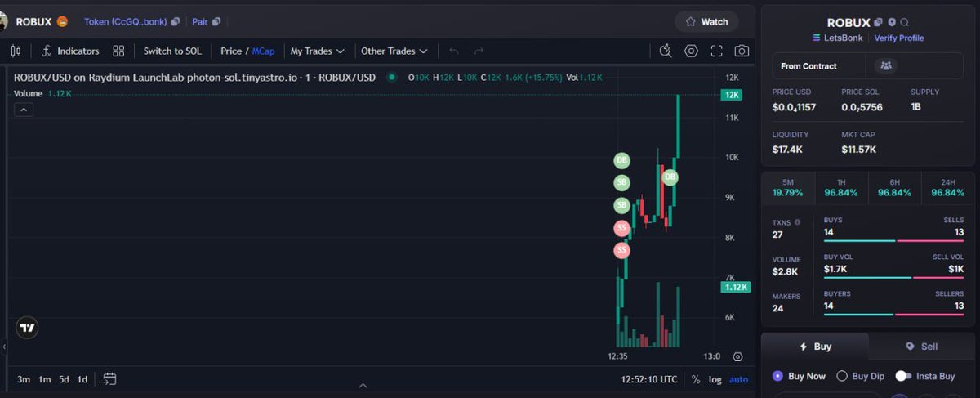
Task: Open the candlestick chart type selector
Action: pos(16,51)
